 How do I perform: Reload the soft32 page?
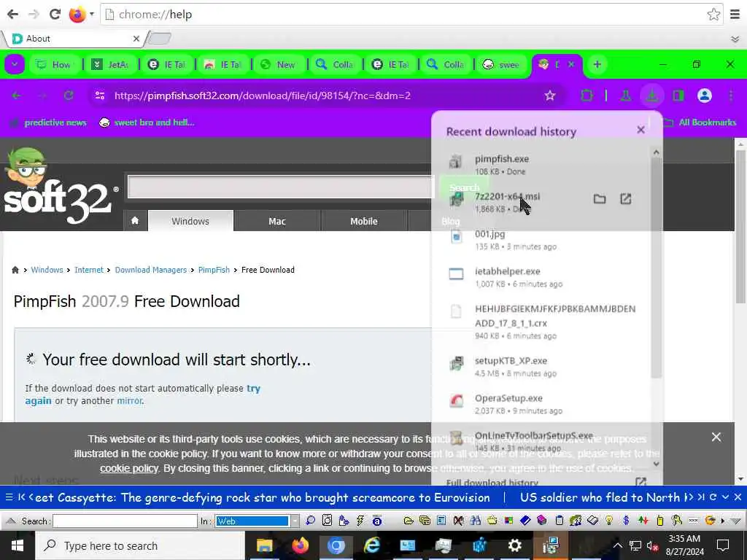coord(69,96)
